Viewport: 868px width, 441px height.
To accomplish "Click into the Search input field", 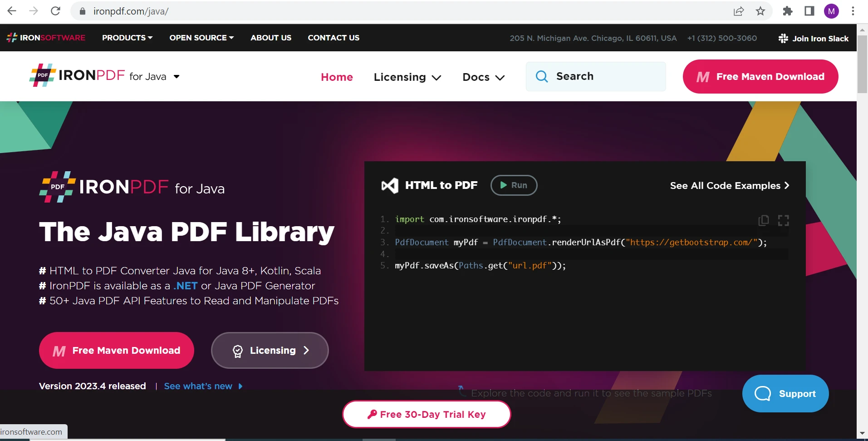I will 596,76.
